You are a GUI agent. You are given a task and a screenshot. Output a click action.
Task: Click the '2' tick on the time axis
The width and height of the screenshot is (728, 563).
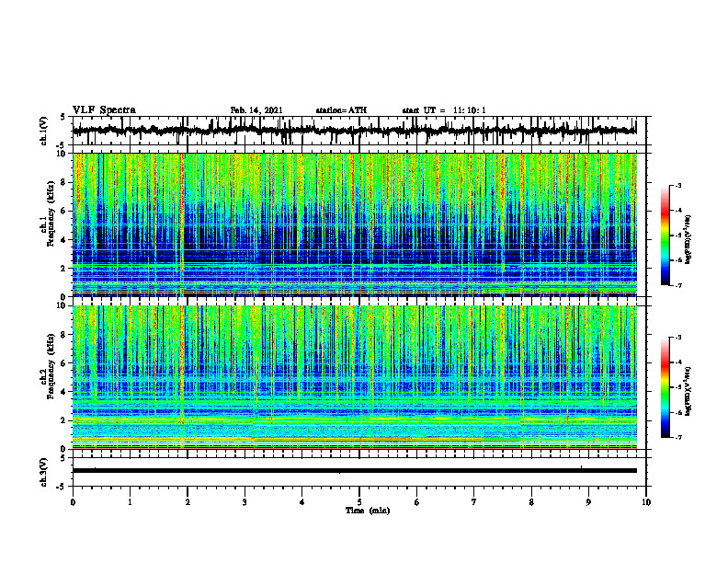pyautogui.click(x=188, y=502)
